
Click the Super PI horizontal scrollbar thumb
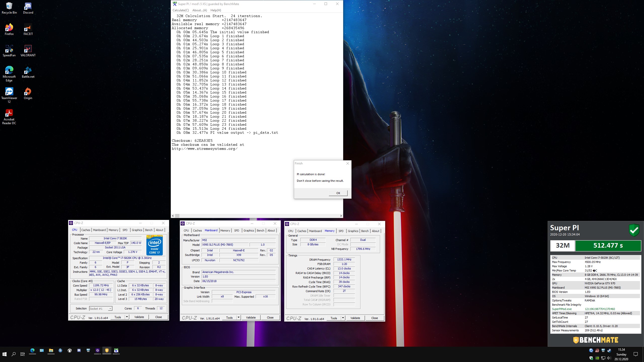(x=177, y=216)
